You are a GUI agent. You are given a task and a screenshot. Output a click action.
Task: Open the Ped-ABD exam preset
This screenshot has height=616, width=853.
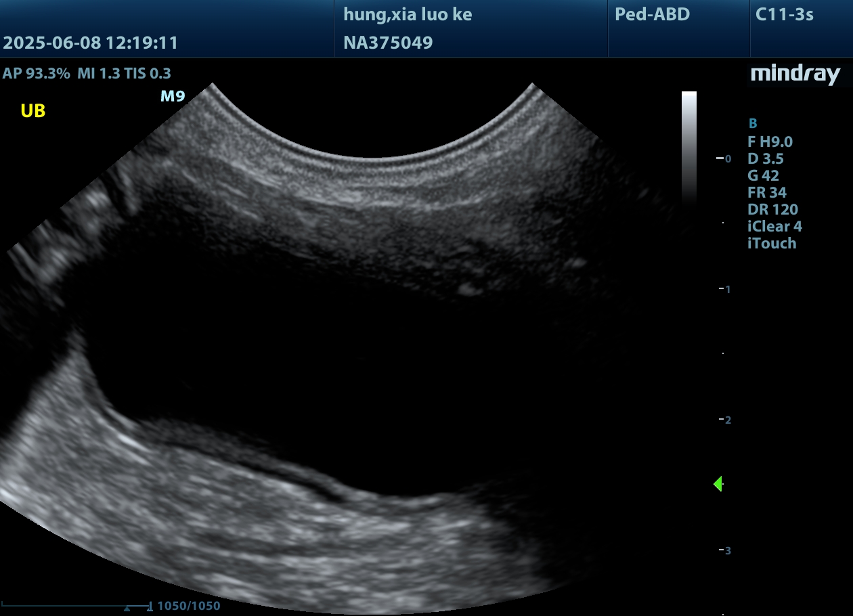click(652, 15)
